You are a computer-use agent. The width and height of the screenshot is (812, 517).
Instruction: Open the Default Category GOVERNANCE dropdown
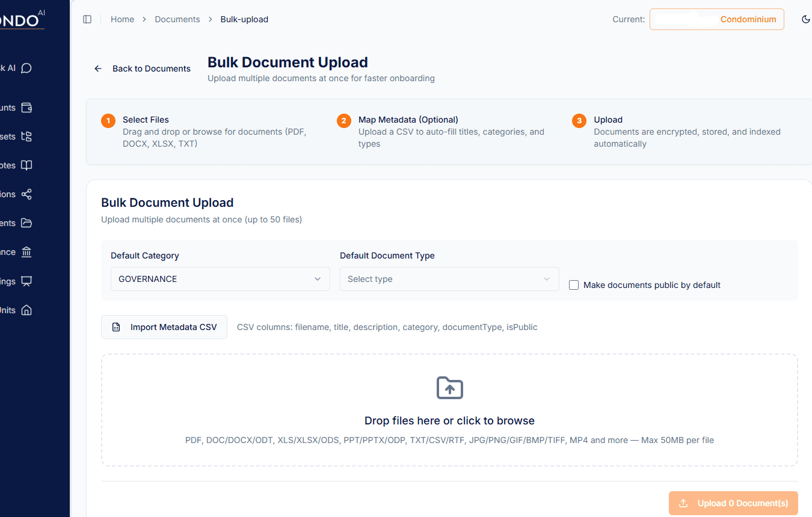(x=220, y=279)
